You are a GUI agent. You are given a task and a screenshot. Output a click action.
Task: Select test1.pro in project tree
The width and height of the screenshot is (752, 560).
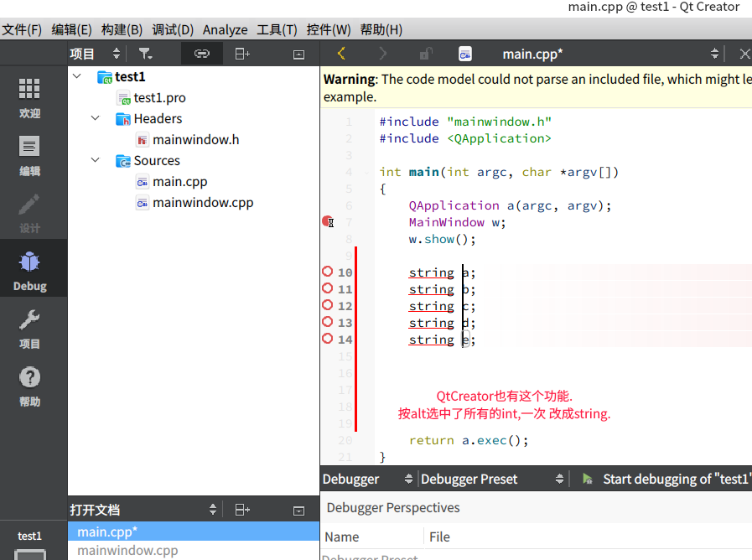(159, 98)
